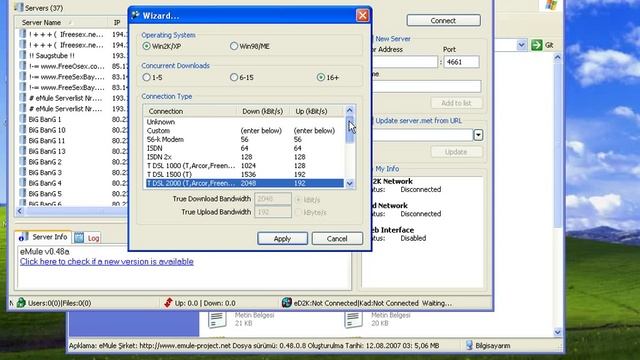Select the 56-k Modem connection row

pyautogui.click(x=245, y=139)
